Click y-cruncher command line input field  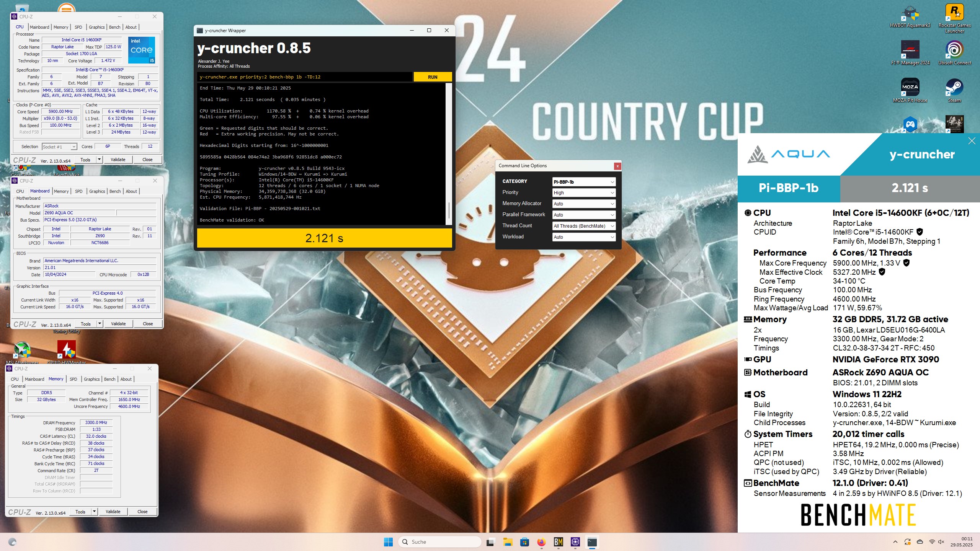305,77
